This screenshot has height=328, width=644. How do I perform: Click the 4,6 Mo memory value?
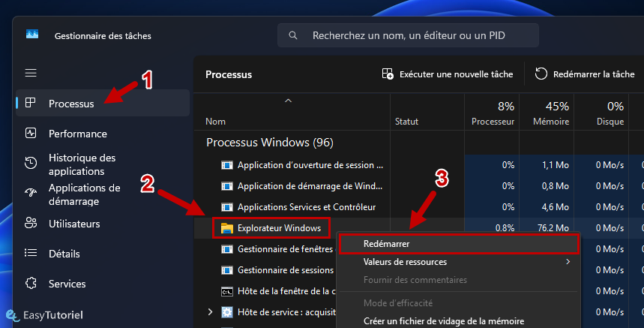tap(555, 207)
